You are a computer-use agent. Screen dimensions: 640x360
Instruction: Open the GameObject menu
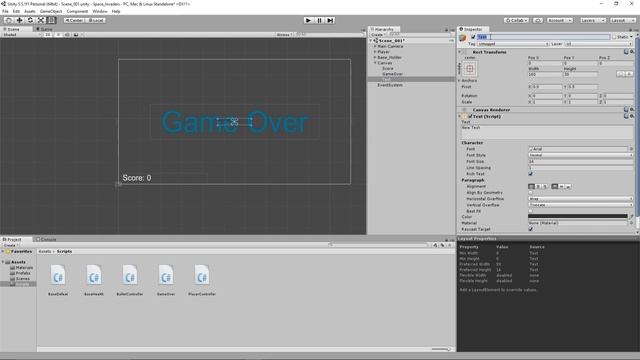pos(51,11)
